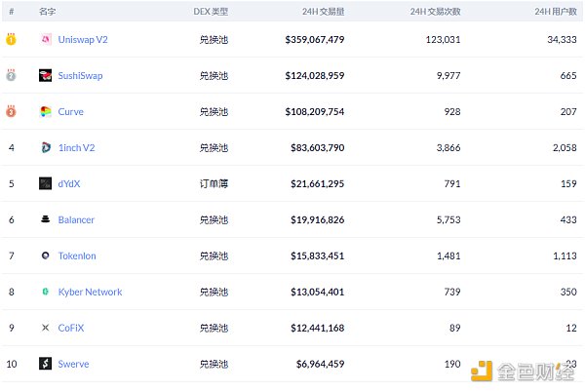Open the dYdX link
The width and height of the screenshot is (585, 392).
pos(69,184)
